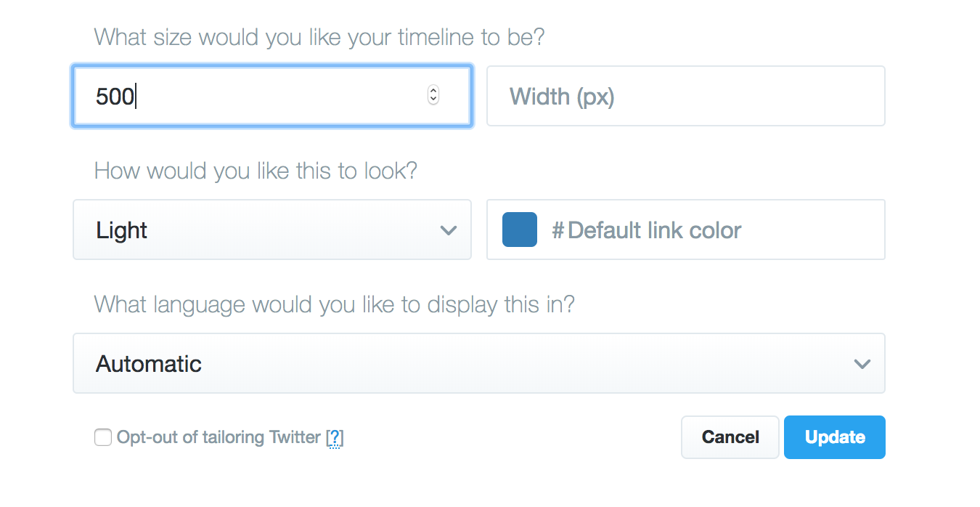Click the height stepper down arrow
This screenshot has width=980, height=507.
(x=433, y=100)
